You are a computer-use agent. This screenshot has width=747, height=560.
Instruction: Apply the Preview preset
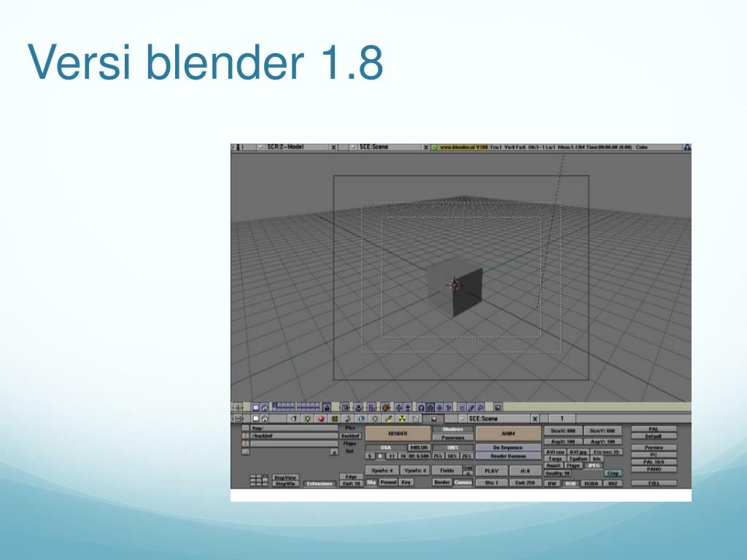[654, 448]
